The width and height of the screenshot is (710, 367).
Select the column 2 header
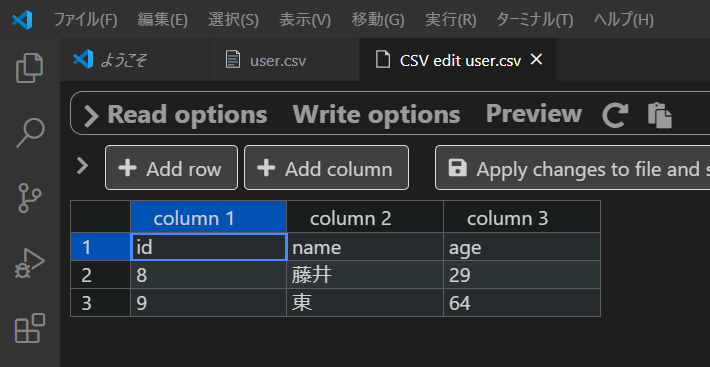(x=365, y=218)
